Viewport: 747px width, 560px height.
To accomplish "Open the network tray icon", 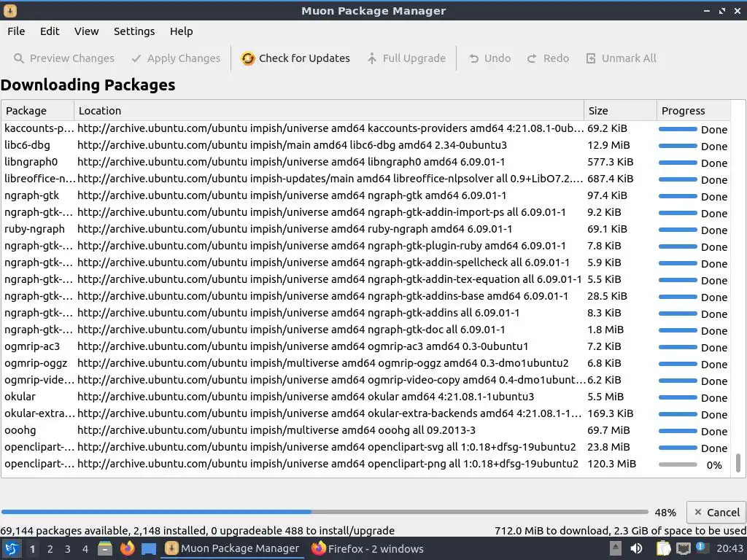I will (683, 548).
